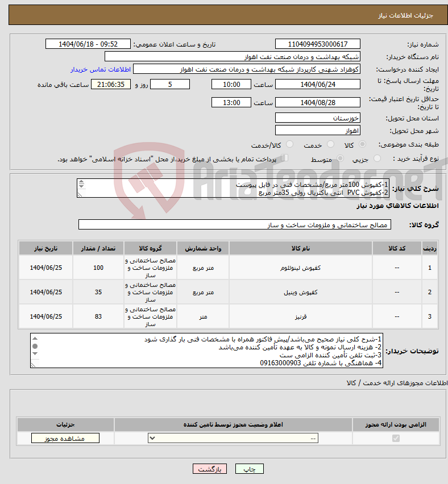Screen dimensions: 448x484
Task: Click the need description text area
Action: point(233,188)
